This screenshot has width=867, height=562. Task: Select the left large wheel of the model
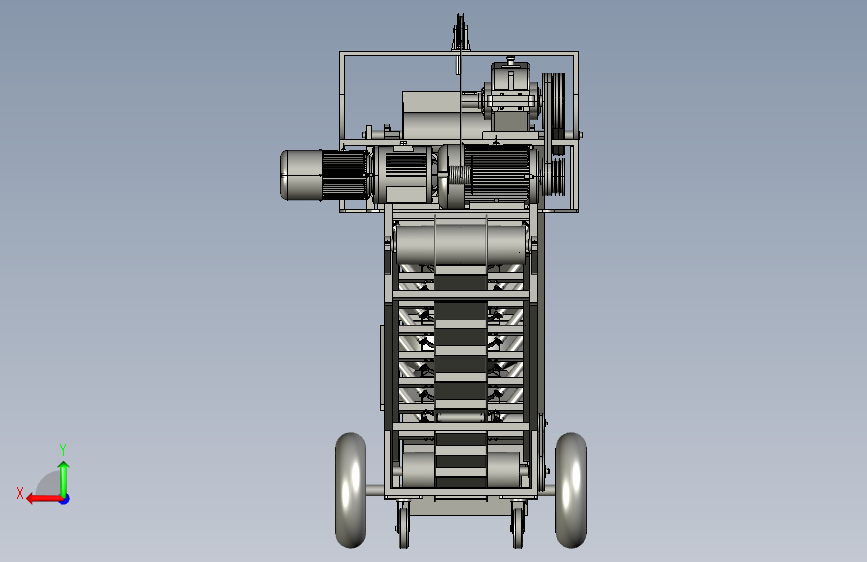[x=351, y=490]
